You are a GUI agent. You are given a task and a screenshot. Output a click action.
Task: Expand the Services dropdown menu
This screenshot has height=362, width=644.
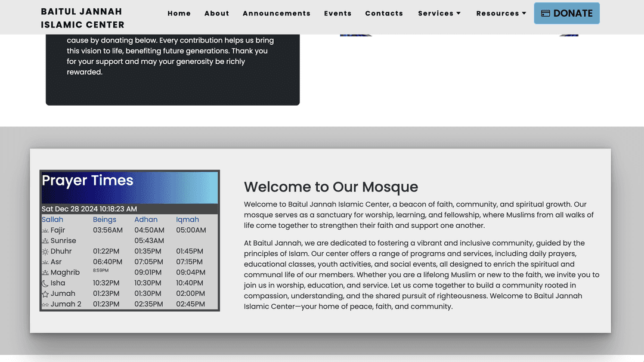(439, 13)
